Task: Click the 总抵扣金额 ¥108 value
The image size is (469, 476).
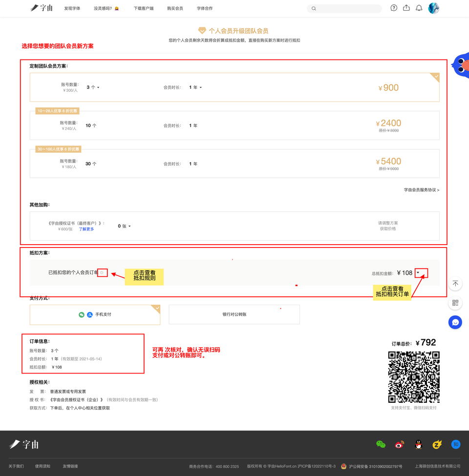Action: (405, 273)
